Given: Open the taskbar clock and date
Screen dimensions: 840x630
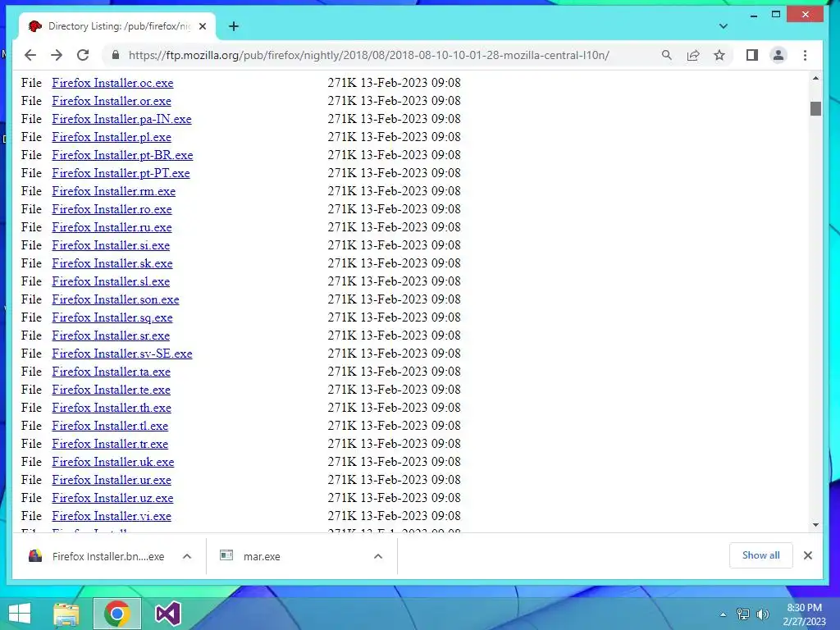Looking at the screenshot, I should (804, 614).
